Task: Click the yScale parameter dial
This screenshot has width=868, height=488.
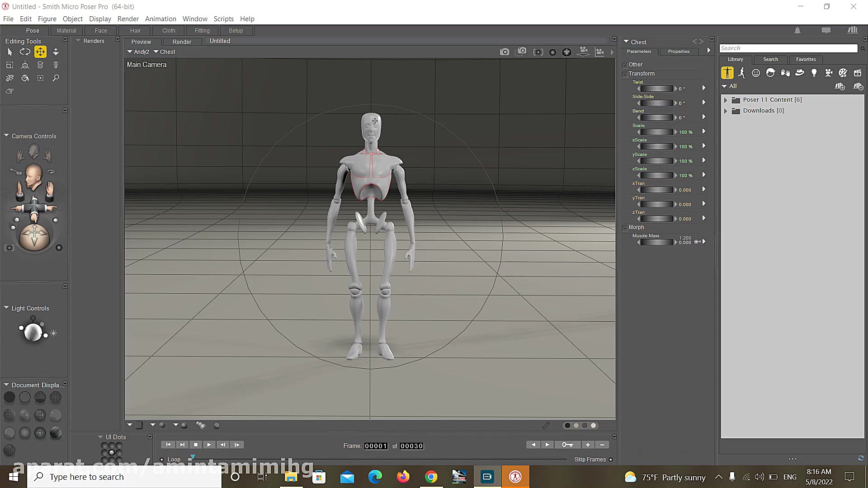Action: (657, 161)
